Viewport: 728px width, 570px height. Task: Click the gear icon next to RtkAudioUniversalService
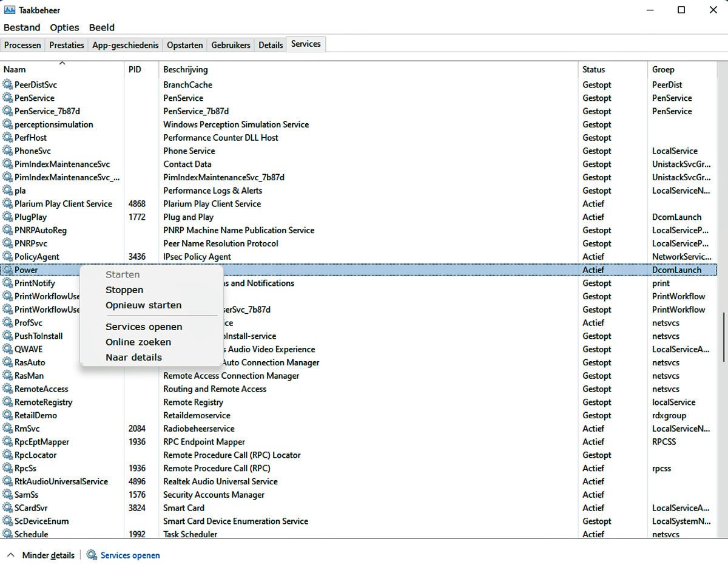point(7,481)
